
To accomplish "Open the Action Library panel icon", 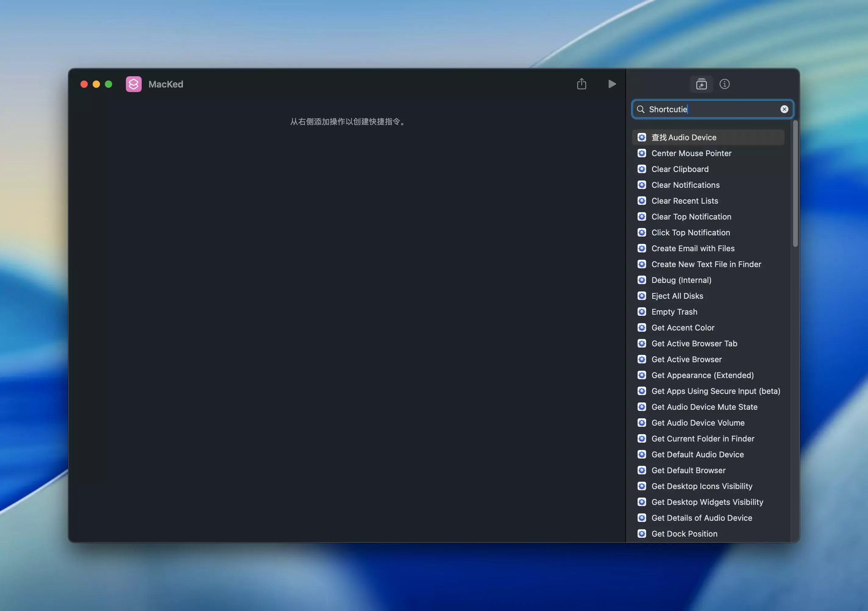I will pos(701,84).
